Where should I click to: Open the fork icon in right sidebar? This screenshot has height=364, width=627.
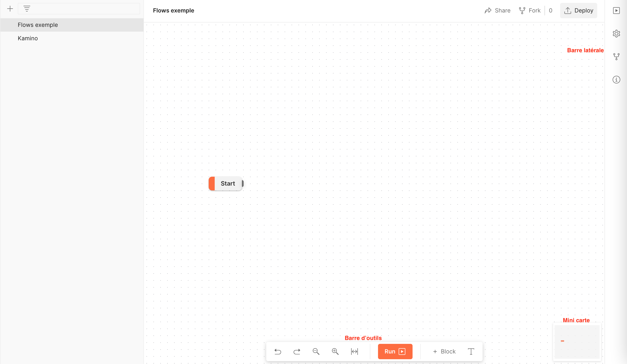click(x=616, y=57)
